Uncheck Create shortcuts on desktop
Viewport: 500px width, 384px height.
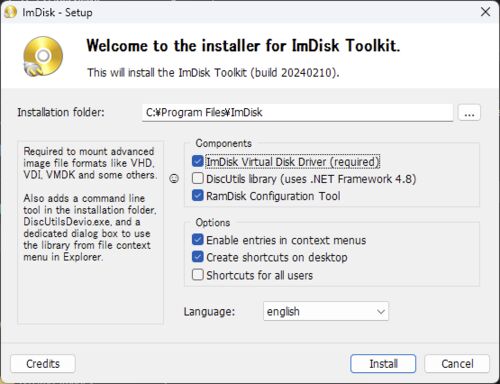coord(198,257)
